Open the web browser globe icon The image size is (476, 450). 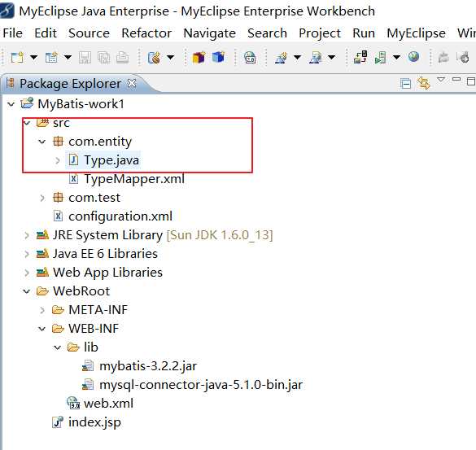(x=413, y=57)
